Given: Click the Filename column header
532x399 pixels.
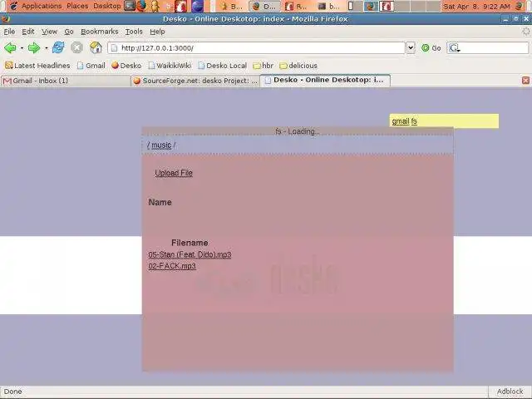Looking at the screenshot, I should point(190,243).
